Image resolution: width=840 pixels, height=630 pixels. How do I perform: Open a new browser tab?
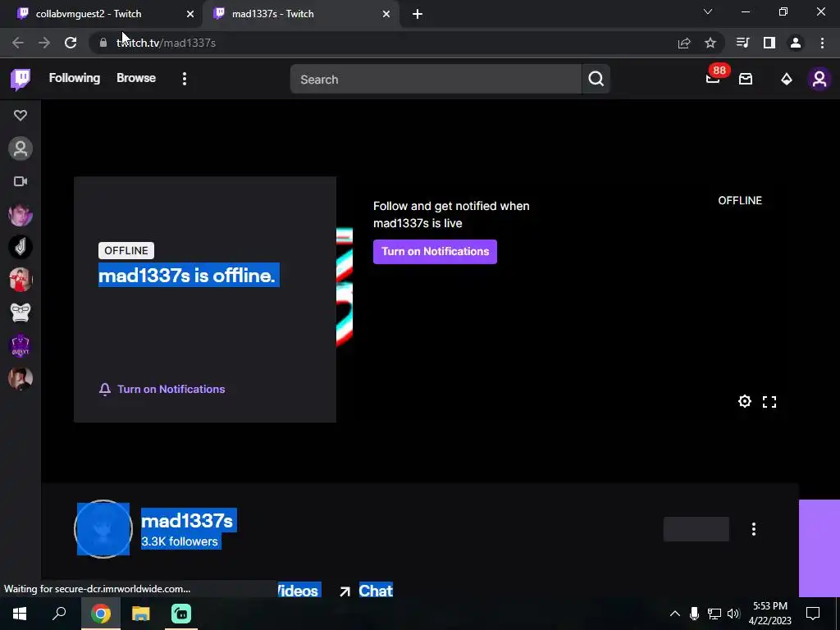[x=418, y=15]
